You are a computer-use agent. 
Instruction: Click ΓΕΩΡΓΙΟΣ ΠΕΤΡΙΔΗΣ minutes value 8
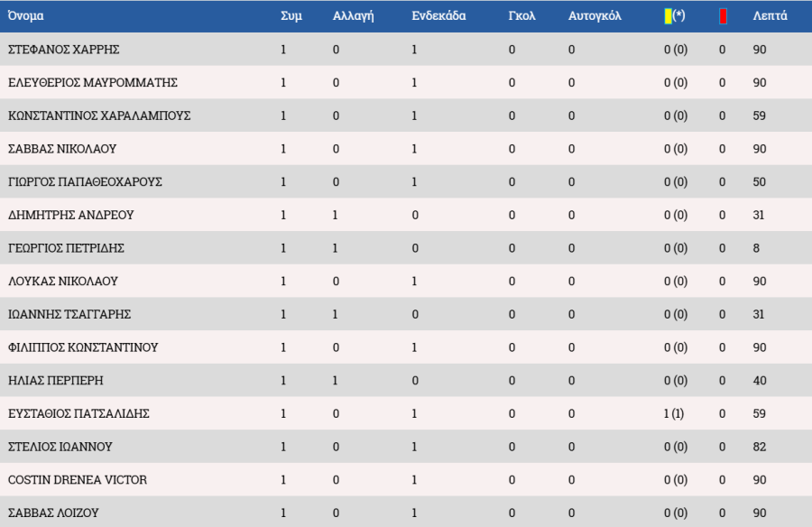(x=756, y=248)
